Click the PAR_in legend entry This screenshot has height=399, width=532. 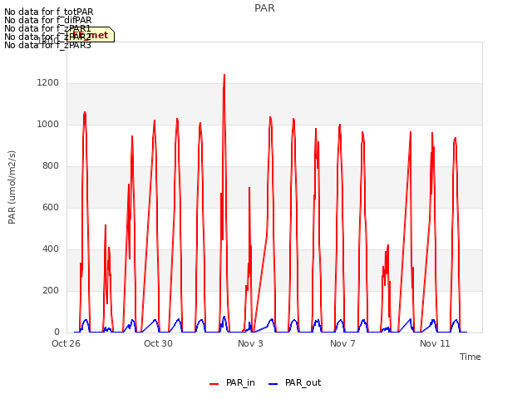point(232,382)
